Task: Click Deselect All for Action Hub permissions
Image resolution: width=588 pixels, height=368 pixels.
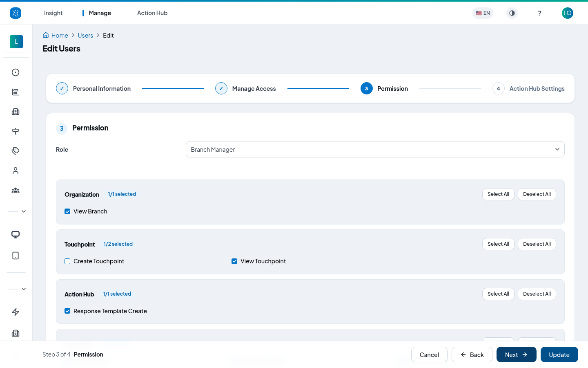Action: click(x=537, y=294)
